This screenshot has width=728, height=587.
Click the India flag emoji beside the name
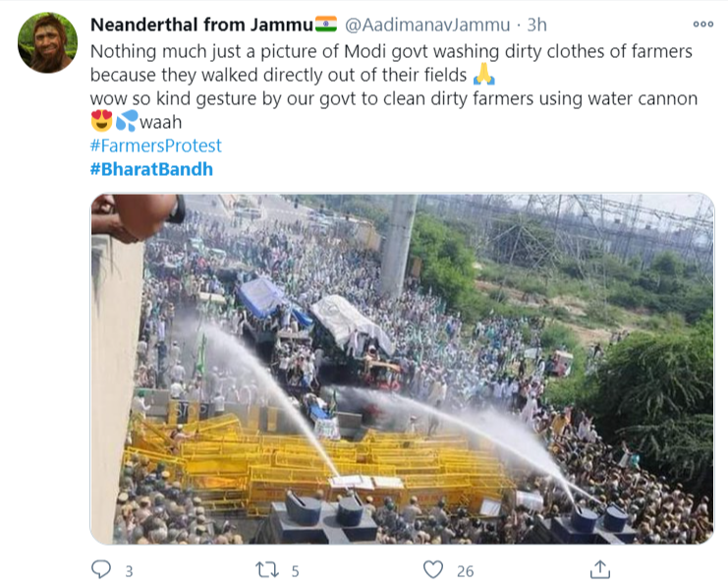[326, 24]
